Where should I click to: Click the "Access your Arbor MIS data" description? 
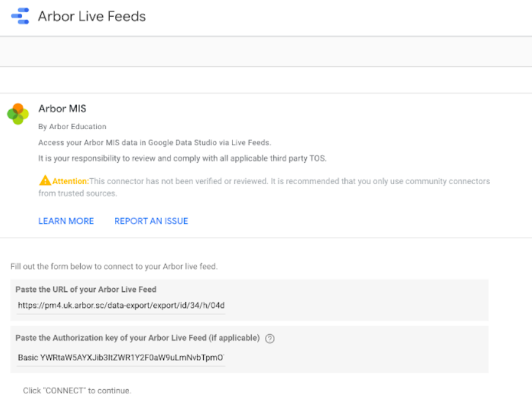point(154,143)
